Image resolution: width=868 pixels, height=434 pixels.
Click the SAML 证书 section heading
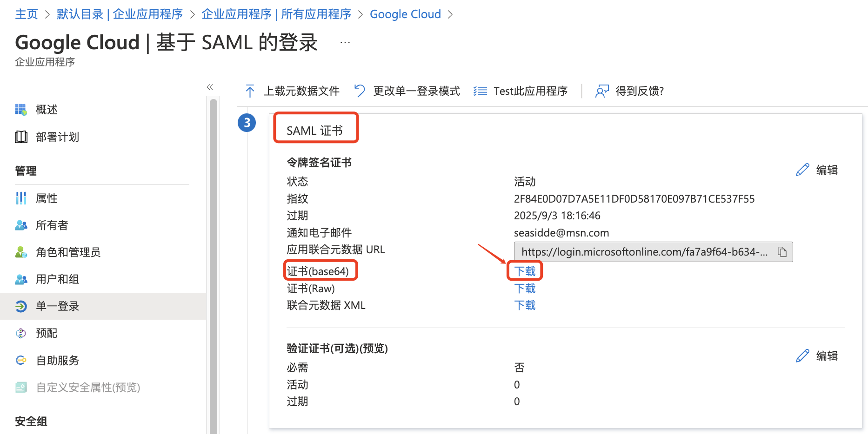point(314,131)
